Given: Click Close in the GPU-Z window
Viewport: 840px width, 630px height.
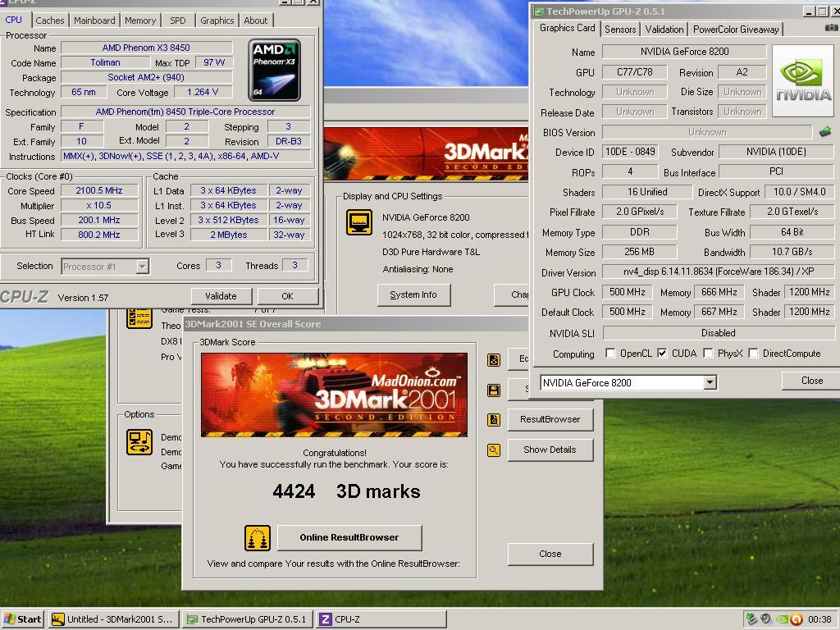Looking at the screenshot, I should [811, 381].
